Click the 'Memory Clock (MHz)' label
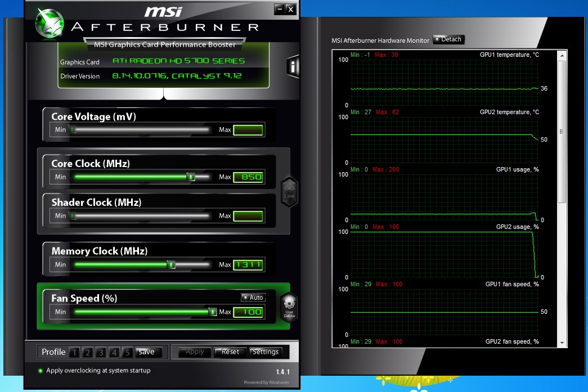The height and width of the screenshot is (392, 588). (x=100, y=251)
